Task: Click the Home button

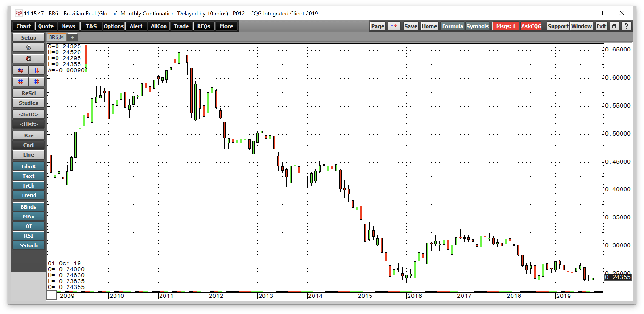Action: [x=429, y=26]
